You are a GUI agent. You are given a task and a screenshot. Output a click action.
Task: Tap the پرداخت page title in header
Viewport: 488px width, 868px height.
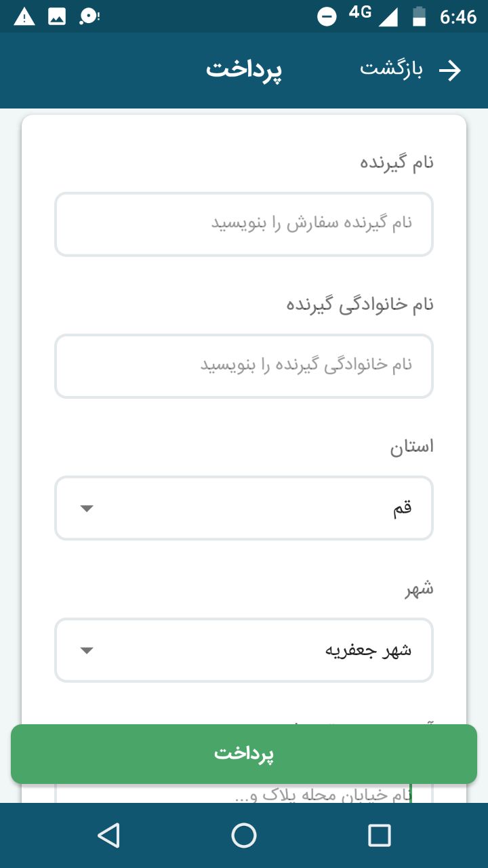coord(244,71)
